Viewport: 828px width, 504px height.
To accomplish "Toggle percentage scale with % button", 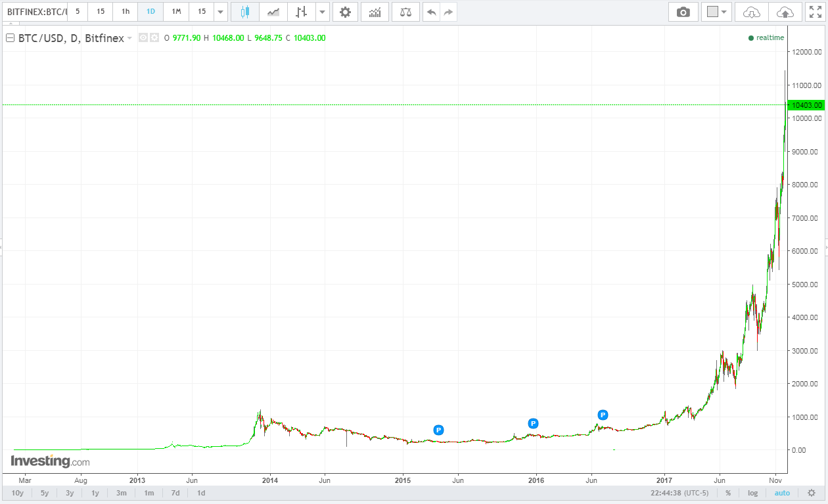I will tap(728, 493).
